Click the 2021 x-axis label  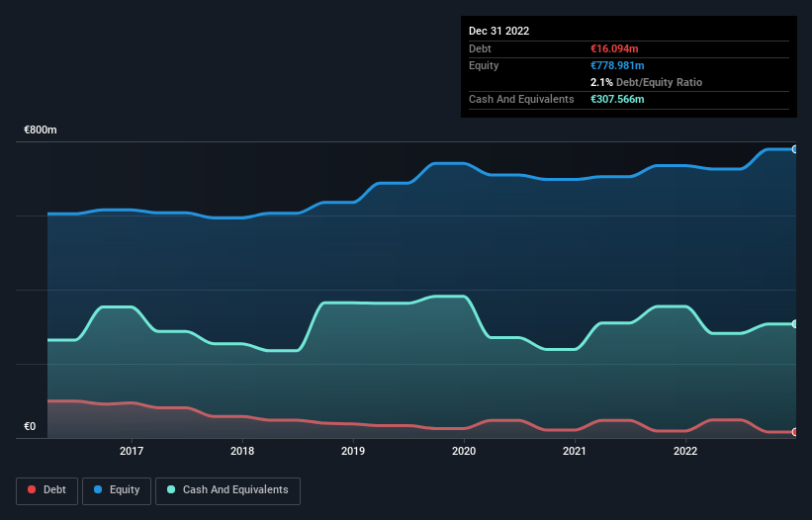pyautogui.click(x=575, y=451)
